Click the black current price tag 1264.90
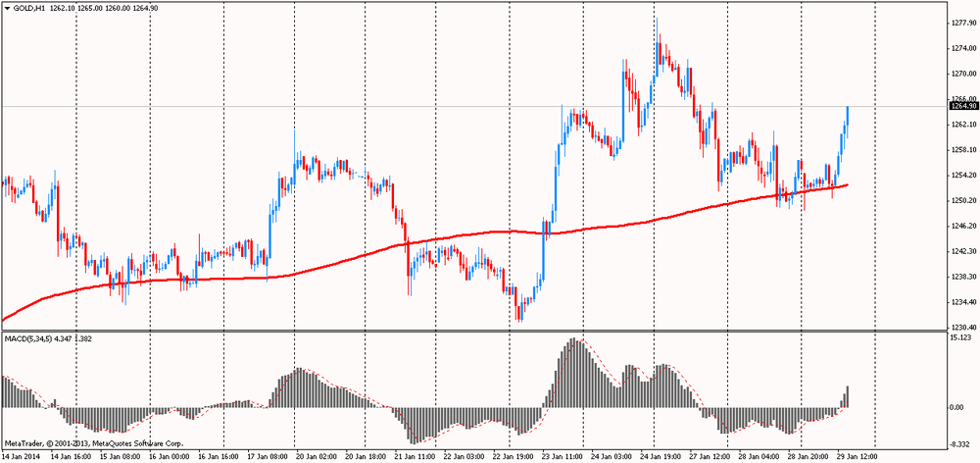This screenshot has width=980, height=463. click(x=963, y=106)
